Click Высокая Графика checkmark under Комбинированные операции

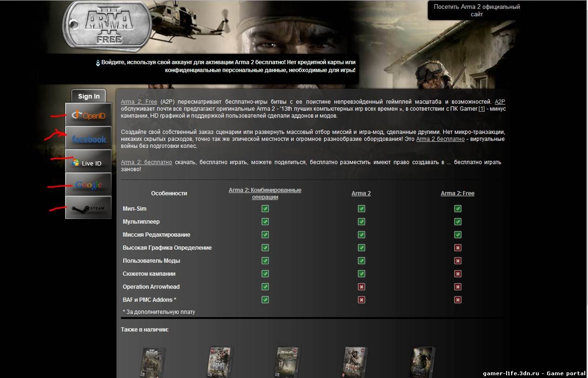tap(265, 248)
